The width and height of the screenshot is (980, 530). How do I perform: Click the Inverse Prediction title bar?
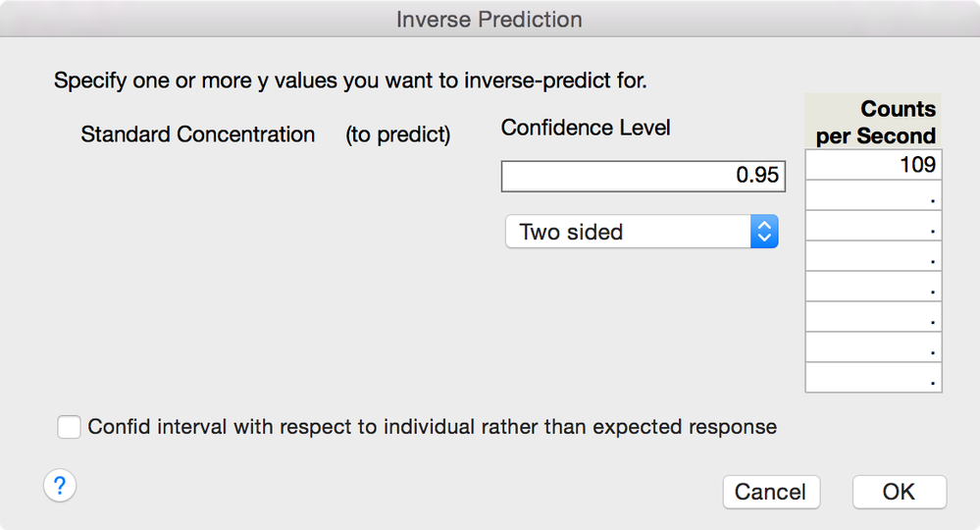[x=490, y=19]
